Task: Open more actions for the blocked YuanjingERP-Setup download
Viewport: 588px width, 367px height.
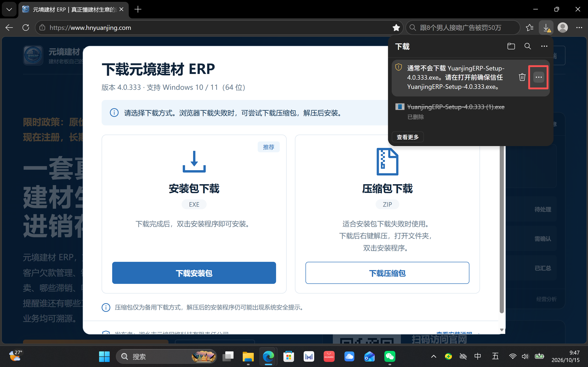Action: click(538, 77)
